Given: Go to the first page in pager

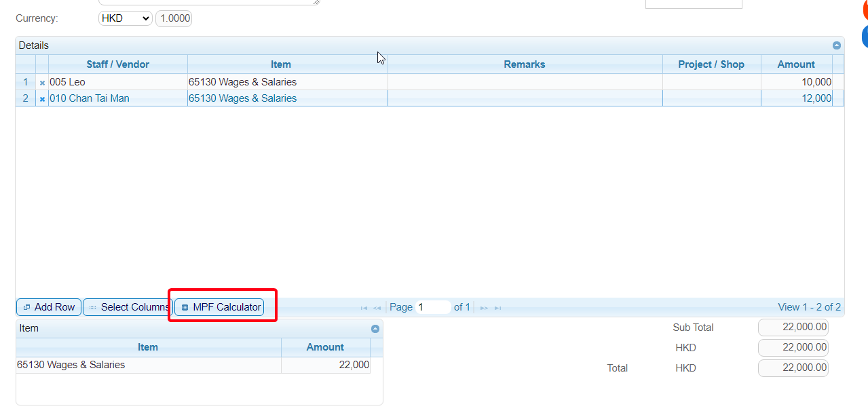Looking at the screenshot, I should (364, 308).
